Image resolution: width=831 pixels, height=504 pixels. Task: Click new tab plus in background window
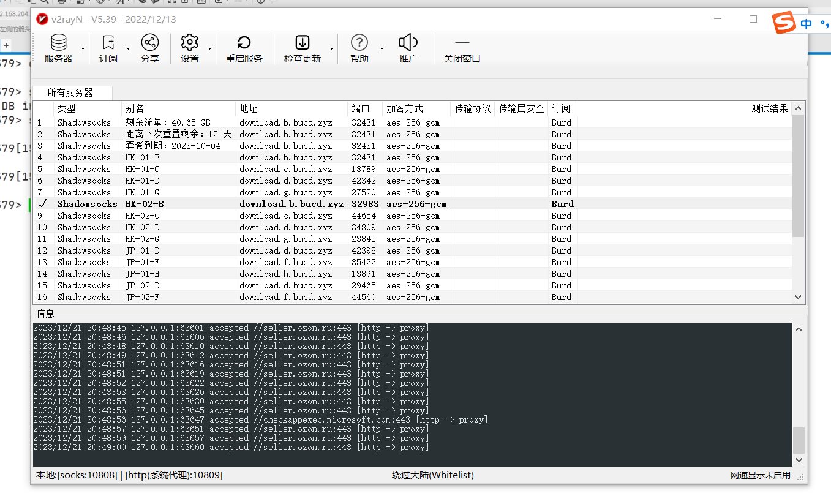point(6,45)
